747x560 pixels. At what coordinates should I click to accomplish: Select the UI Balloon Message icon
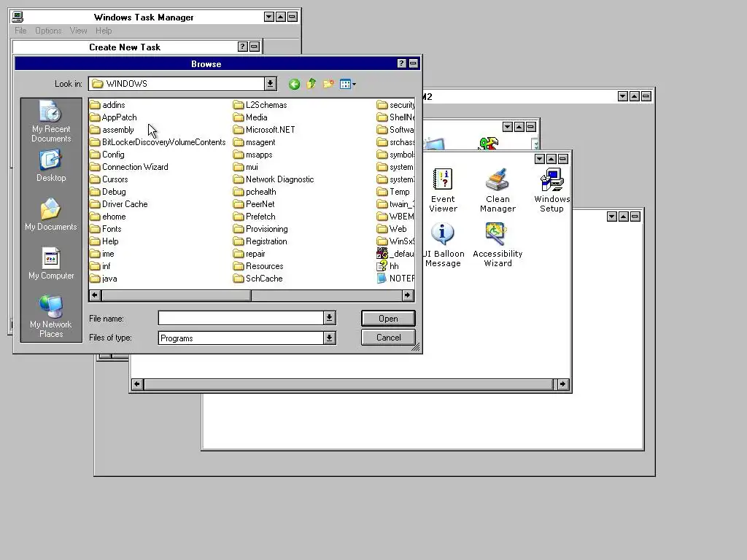click(x=443, y=245)
